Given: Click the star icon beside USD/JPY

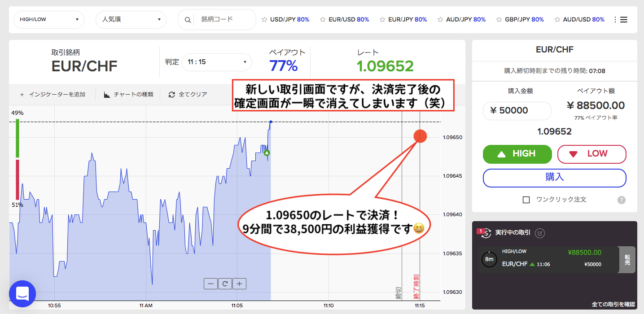Looking at the screenshot, I should [264, 20].
